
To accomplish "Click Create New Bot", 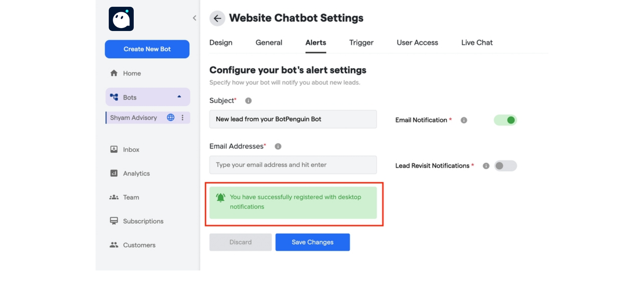I will pyautogui.click(x=147, y=49).
